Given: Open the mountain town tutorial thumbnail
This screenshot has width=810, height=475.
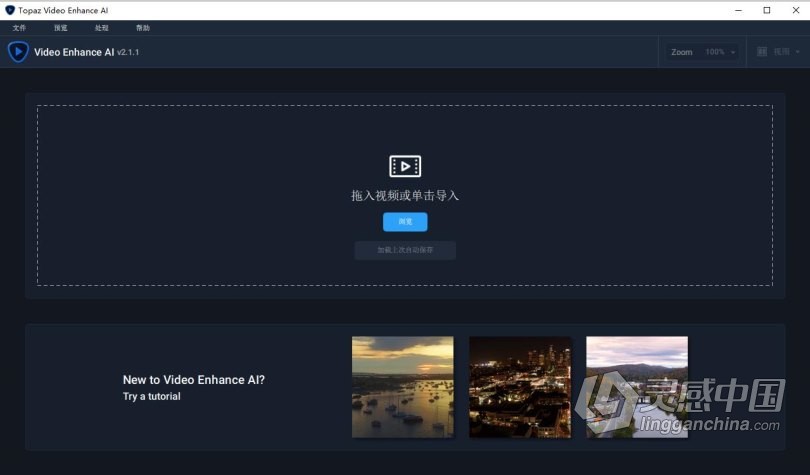Looking at the screenshot, I should click(637, 387).
